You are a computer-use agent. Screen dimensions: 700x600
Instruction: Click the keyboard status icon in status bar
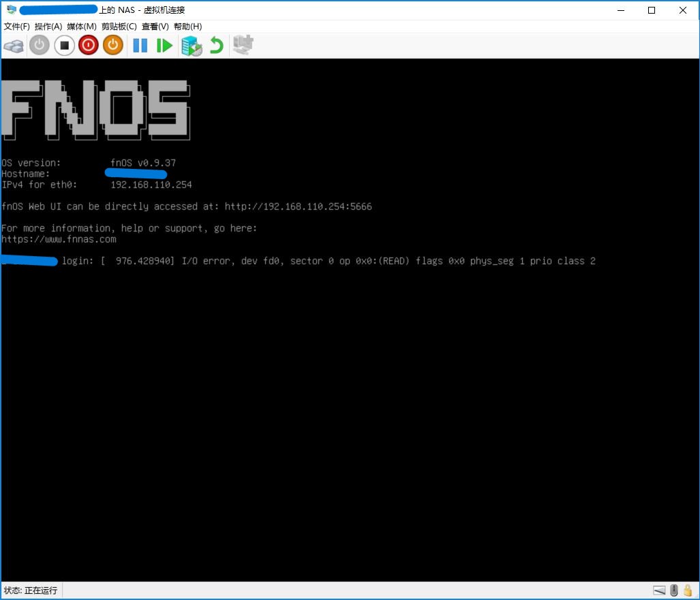click(x=659, y=590)
